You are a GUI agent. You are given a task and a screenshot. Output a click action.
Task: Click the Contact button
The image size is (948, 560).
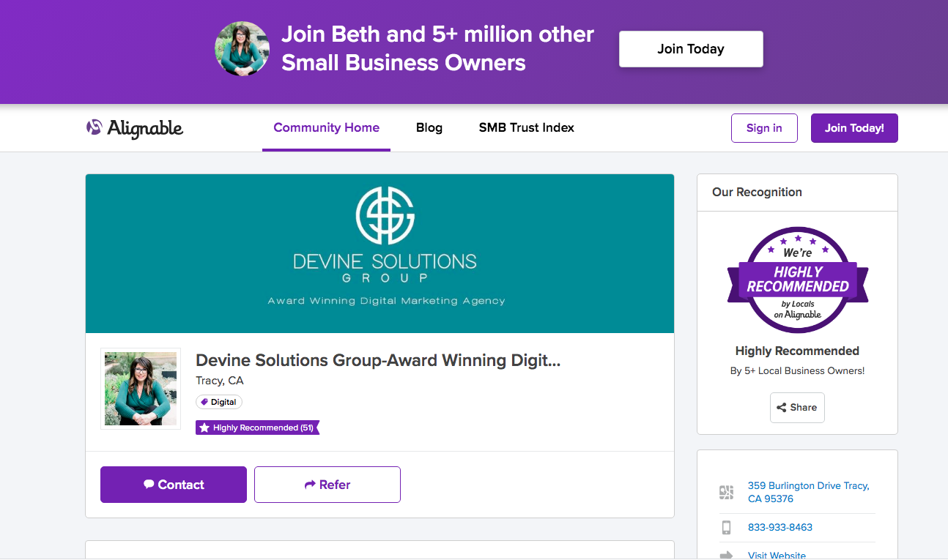coord(174,485)
